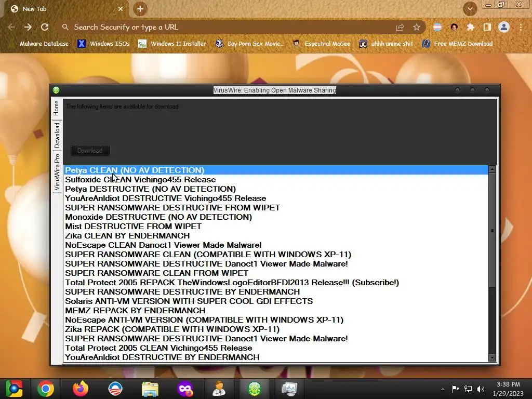Select MEMZ REPACK BY ENDERMANCH

pyautogui.click(x=276, y=311)
